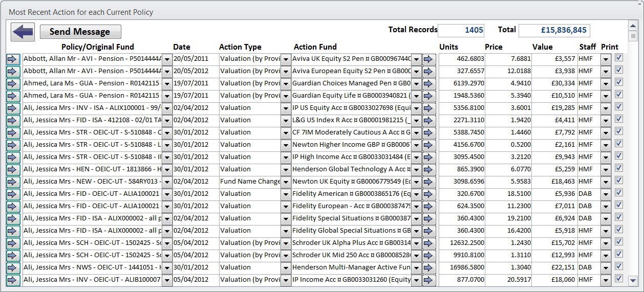
Task: Expand Action Type dropdown on Fund Name Change row
Action: click(286, 182)
